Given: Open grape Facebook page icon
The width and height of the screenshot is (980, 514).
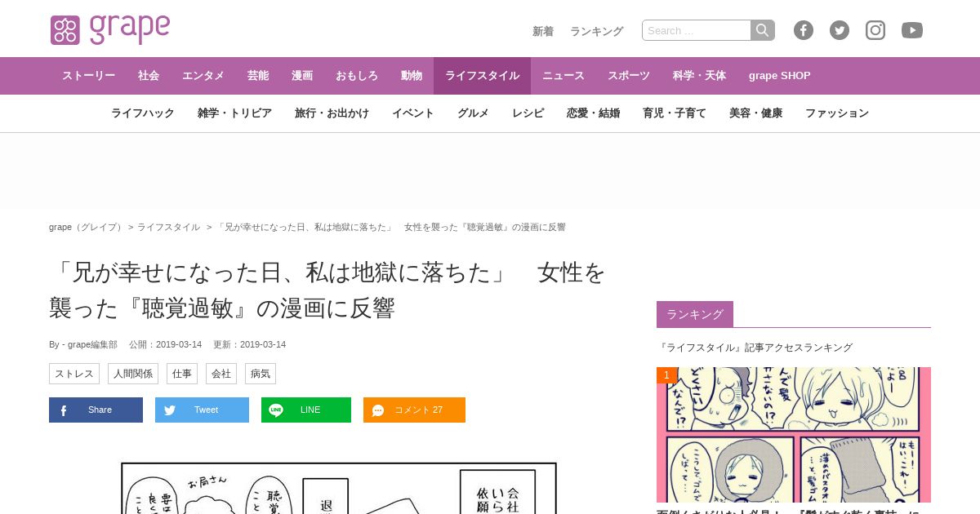Looking at the screenshot, I should (804, 30).
